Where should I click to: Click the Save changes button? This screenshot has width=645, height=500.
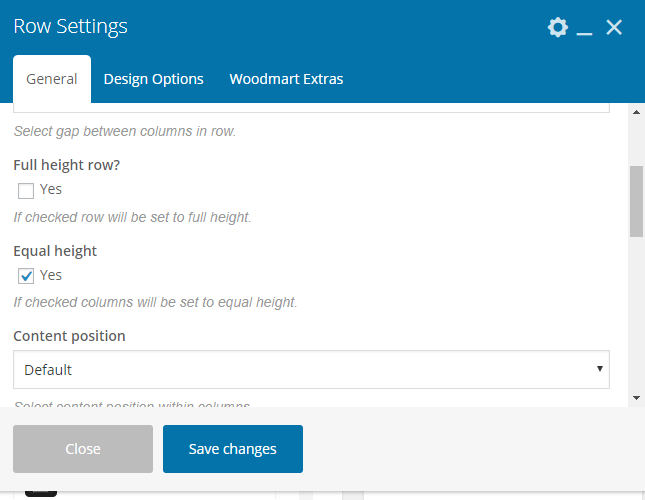coord(232,449)
